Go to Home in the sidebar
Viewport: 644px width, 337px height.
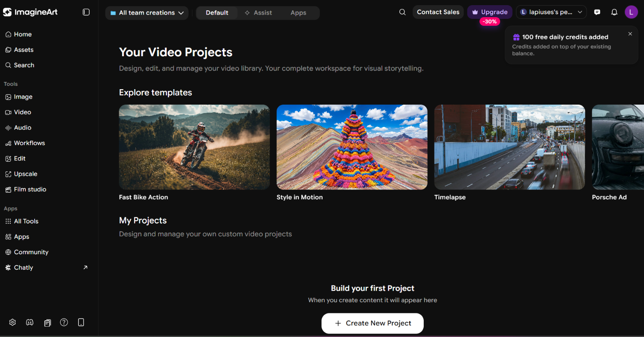[18, 34]
